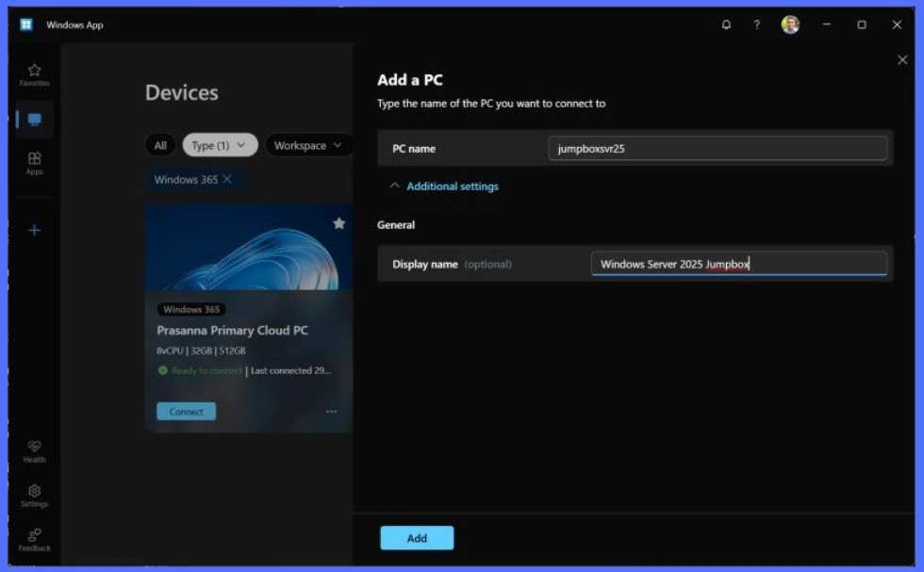Close the Add a PC panel
924x572 pixels.
click(902, 60)
